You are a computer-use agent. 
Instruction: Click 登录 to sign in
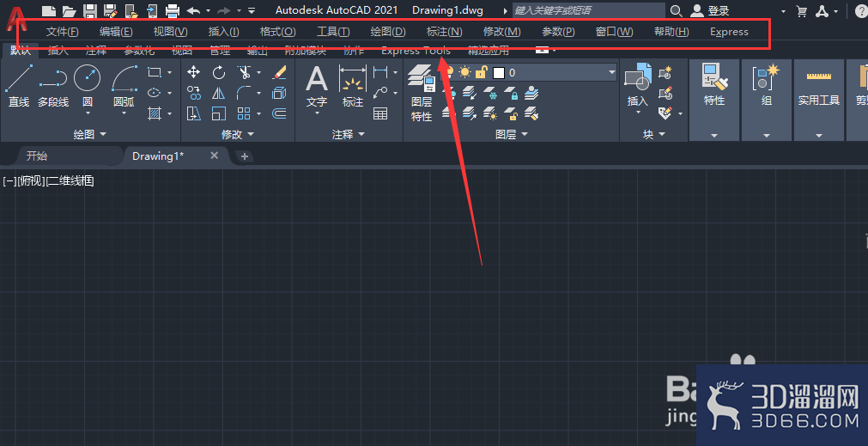pos(719,10)
